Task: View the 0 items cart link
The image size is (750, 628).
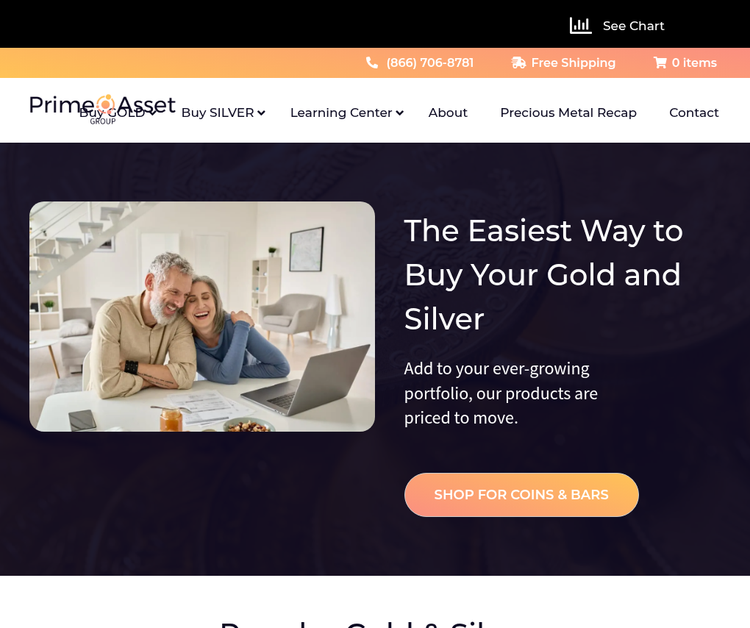Action: [694, 63]
